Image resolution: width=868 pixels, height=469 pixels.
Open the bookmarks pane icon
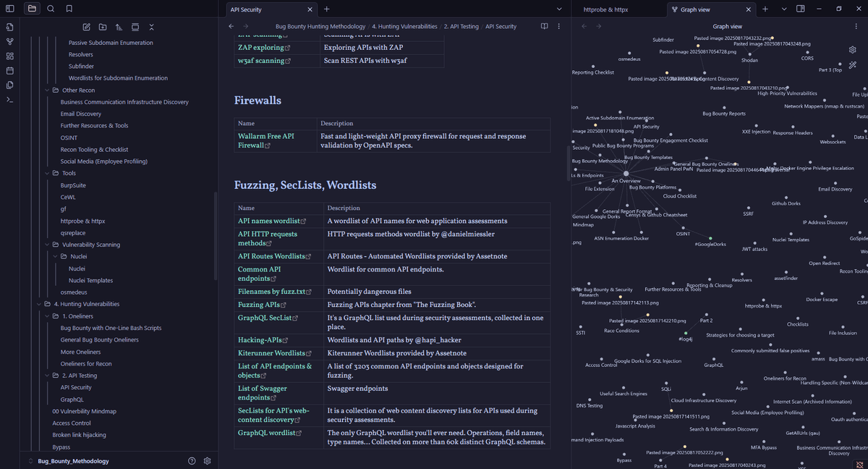(69, 9)
